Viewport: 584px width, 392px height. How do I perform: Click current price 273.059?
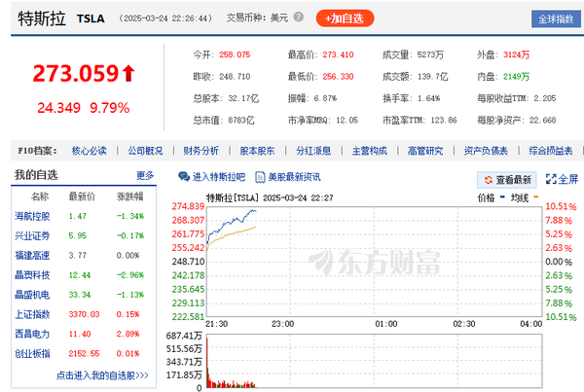tap(76, 73)
